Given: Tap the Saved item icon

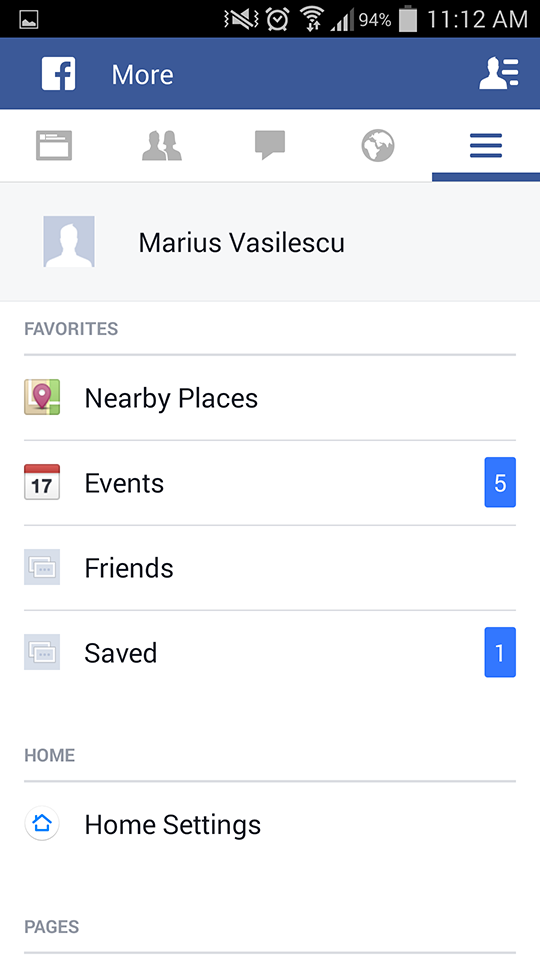Looking at the screenshot, I should coord(42,652).
